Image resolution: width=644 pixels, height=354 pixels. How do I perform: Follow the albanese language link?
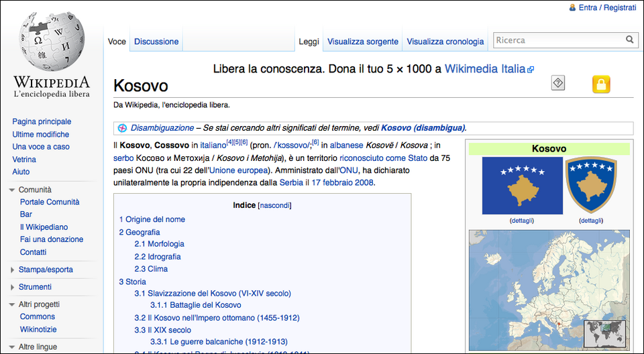[x=347, y=145]
